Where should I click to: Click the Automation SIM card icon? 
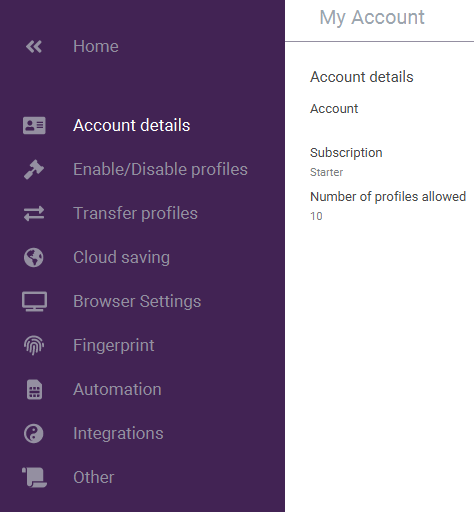point(34,389)
